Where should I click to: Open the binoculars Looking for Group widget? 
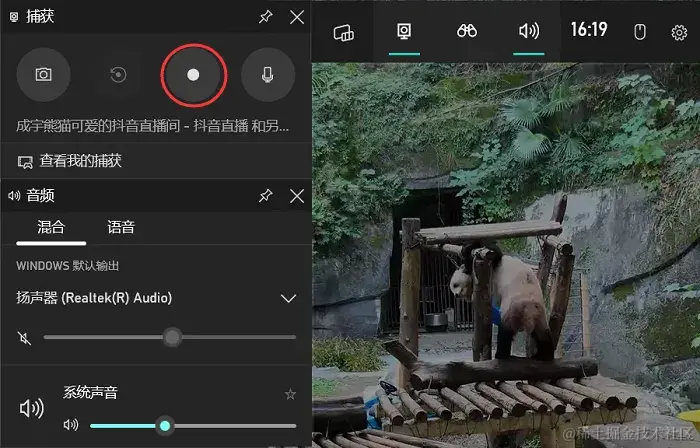pos(467,31)
